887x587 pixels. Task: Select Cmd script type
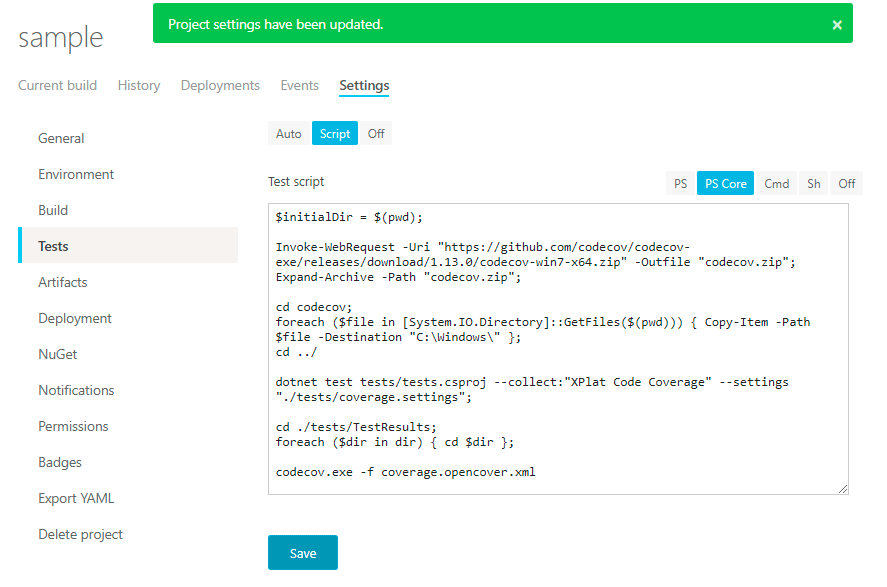(777, 183)
